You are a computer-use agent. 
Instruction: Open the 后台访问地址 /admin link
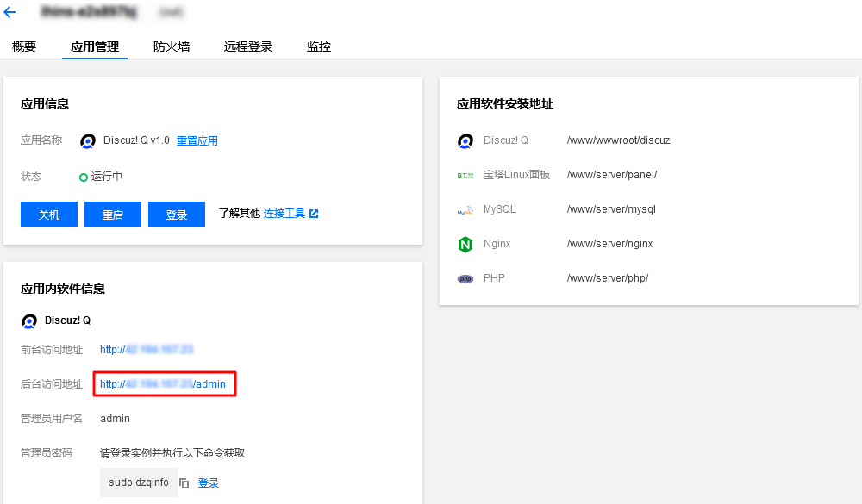coord(163,384)
